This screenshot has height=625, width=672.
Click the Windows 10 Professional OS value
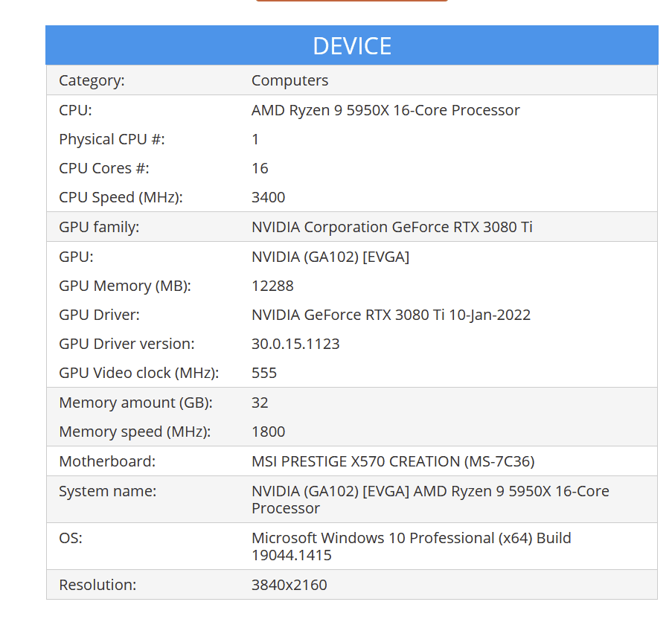(x=411, y=538)
